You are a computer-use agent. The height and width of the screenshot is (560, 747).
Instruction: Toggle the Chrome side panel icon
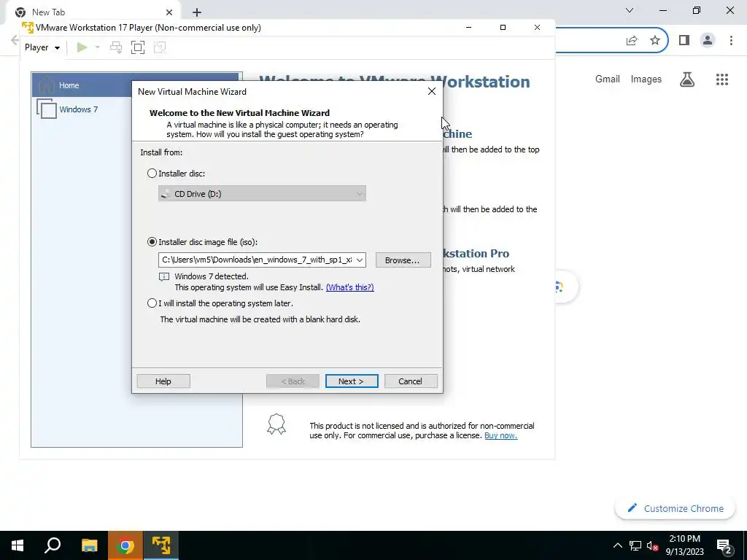[x=684, y=41]
